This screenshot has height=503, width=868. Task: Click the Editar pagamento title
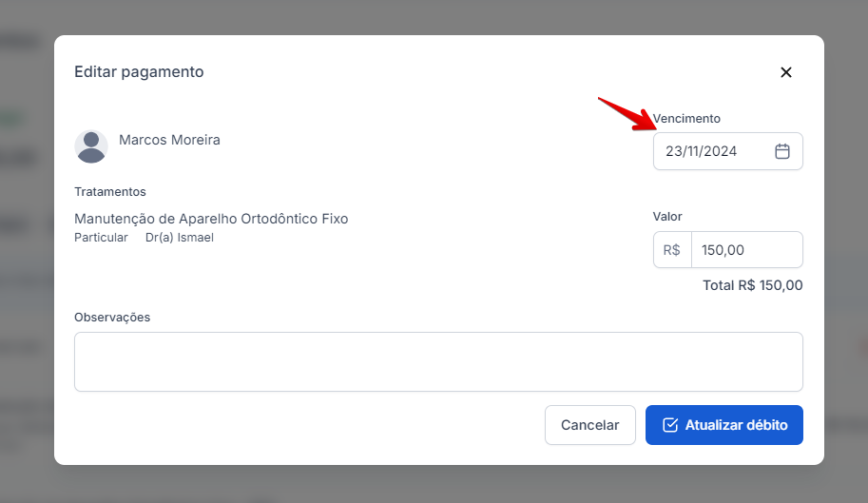tap(139, 72)
